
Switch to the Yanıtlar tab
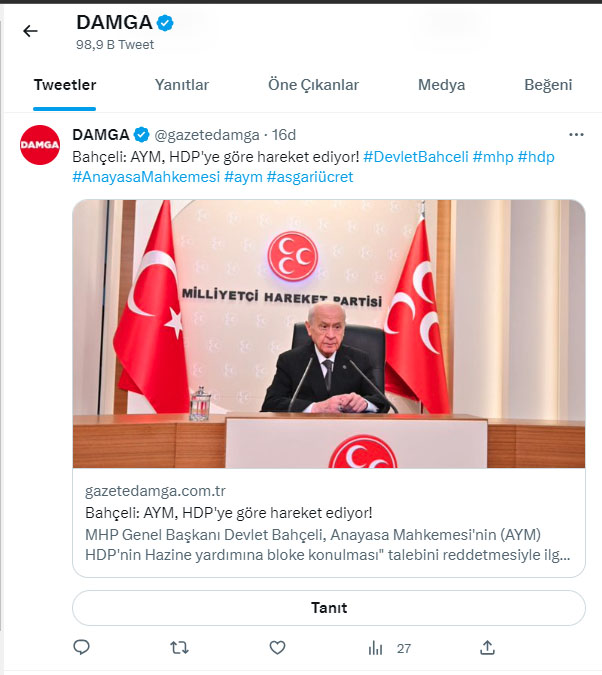(182, 85)
